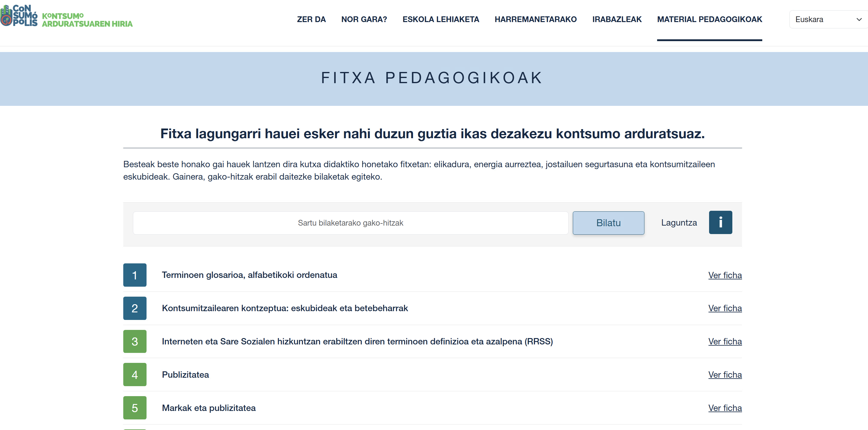Click the green number 4 badge
The image size is (868, 430).
click(135, 374)
